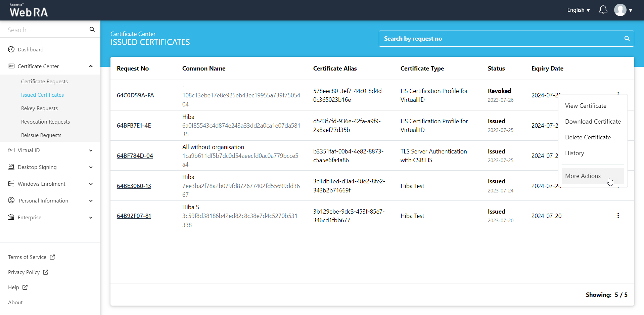Expand the Desktop Signing menu
Screen dimensions: 644x315
(x=91, y=167)
